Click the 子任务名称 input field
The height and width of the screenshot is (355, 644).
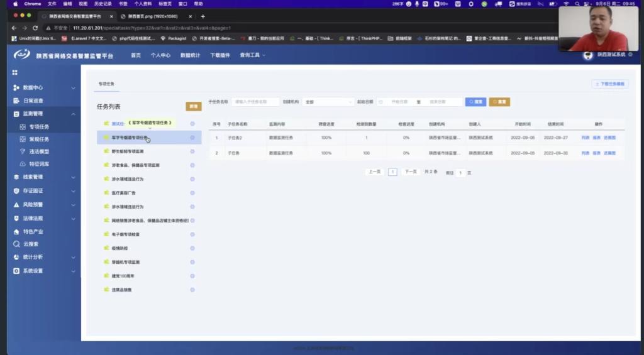tap(255, 102)
